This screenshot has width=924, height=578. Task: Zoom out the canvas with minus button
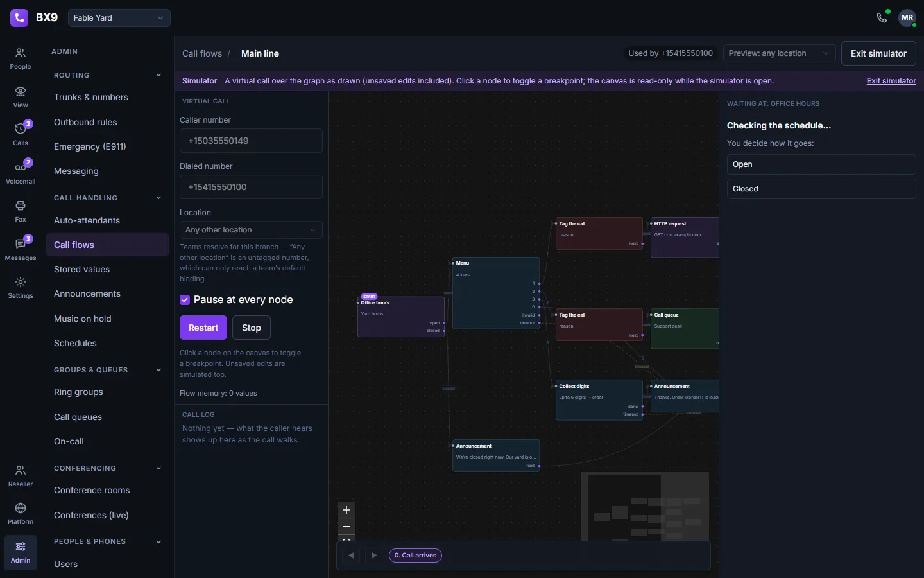point(346,527)
